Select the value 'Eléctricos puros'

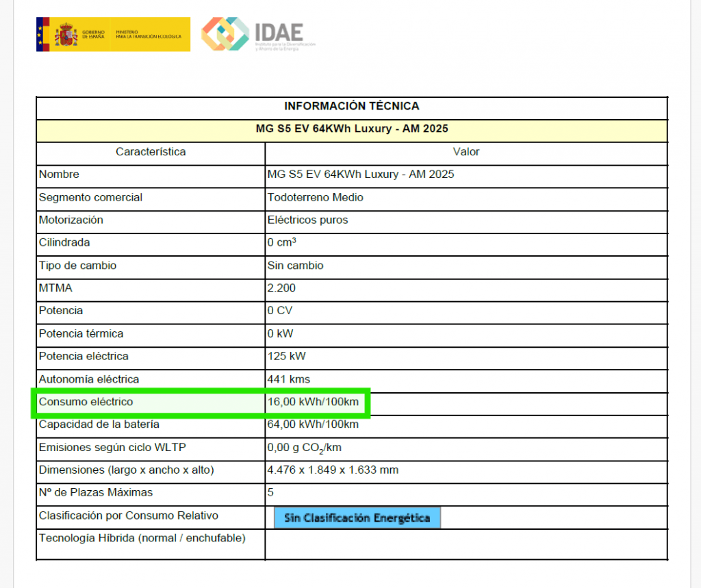click(307, 220)
